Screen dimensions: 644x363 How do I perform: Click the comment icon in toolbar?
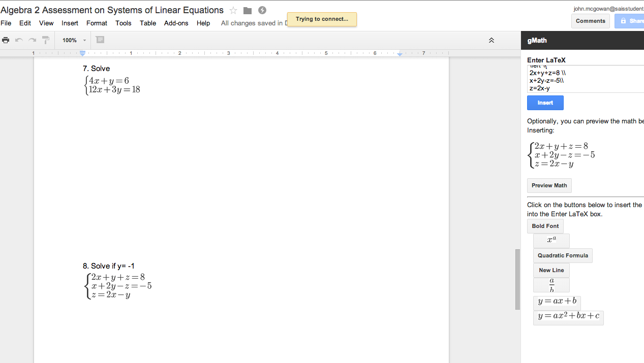(x=100, y=40)
